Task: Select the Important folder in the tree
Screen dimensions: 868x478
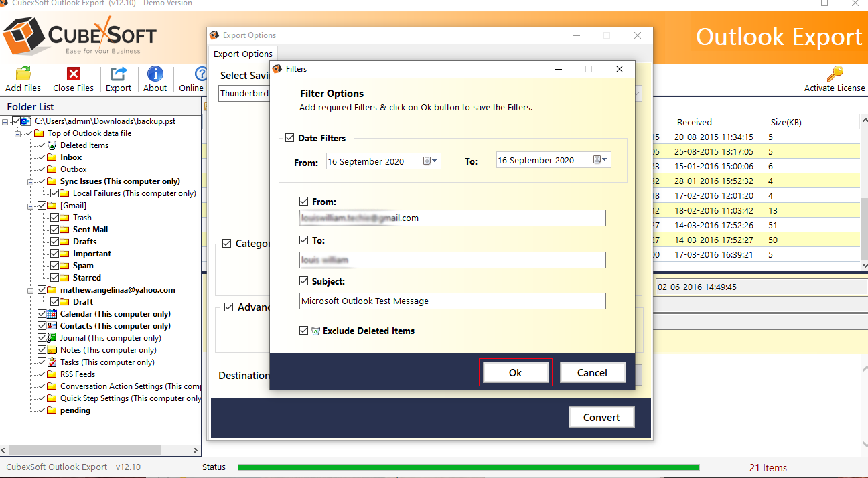Action: [92, 254]
